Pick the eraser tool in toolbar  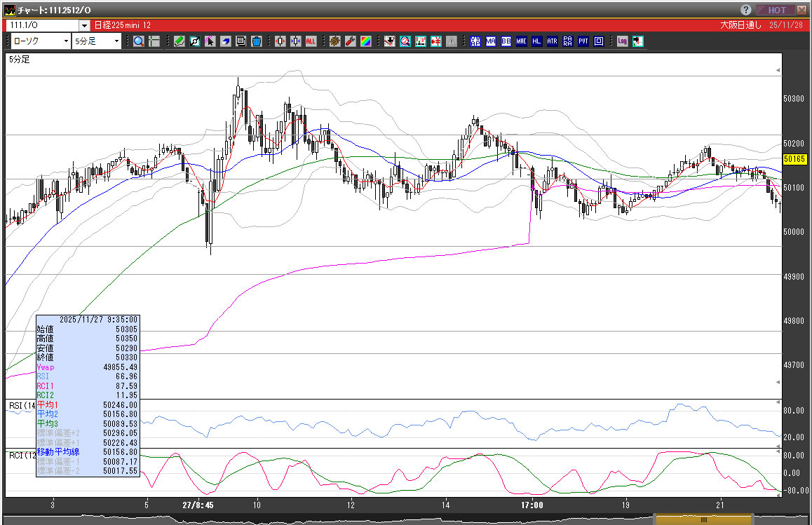[x=226, y=41]
